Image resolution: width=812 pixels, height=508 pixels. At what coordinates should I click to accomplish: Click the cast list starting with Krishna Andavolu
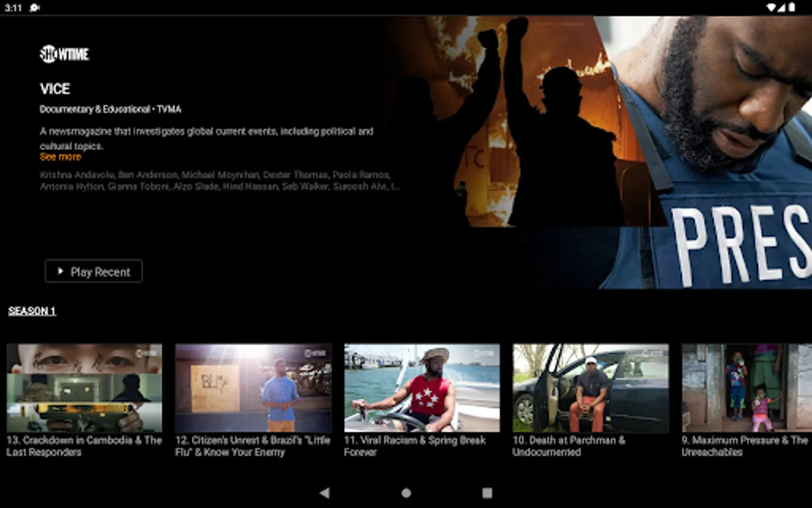tap(220, 181)
